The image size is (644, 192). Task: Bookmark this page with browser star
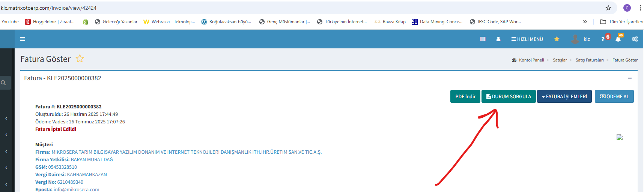pyautogui.click(x=608, y=8)
